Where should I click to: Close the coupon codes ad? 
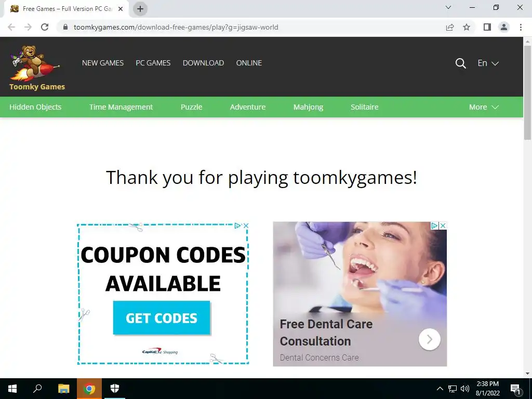click(246, 225)
